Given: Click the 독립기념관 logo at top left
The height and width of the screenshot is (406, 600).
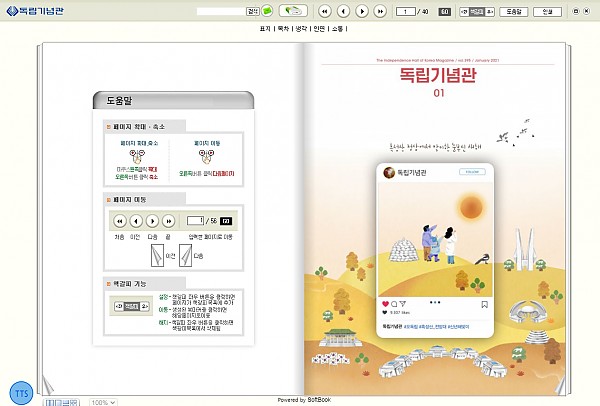Looking at the screenshot, I should [x=35, y=11].
